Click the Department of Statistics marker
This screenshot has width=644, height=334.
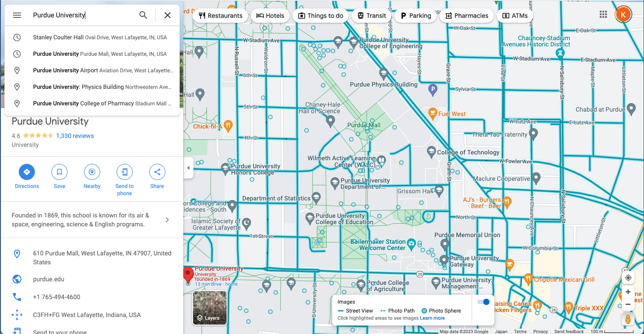tap(316, 198)
